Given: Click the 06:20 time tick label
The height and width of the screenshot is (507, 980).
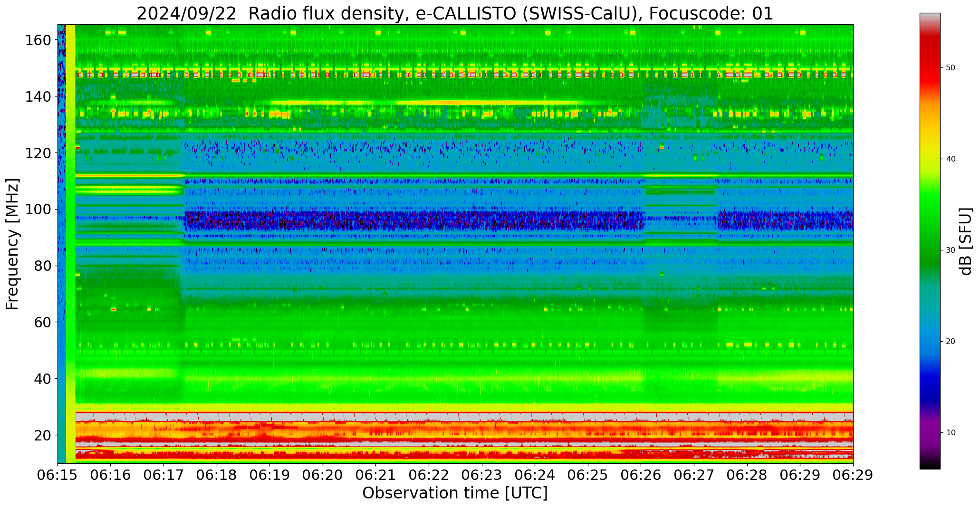Looking at the screenshot, I should [323, 475].
